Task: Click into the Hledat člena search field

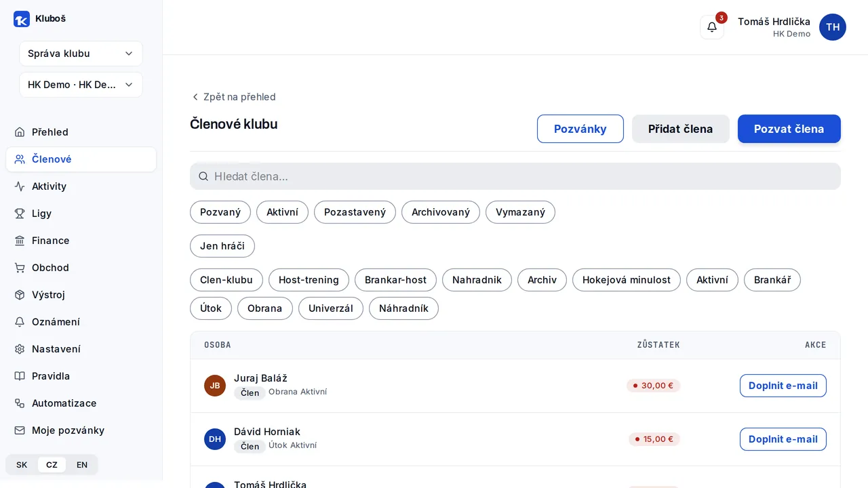Action: 515,176
